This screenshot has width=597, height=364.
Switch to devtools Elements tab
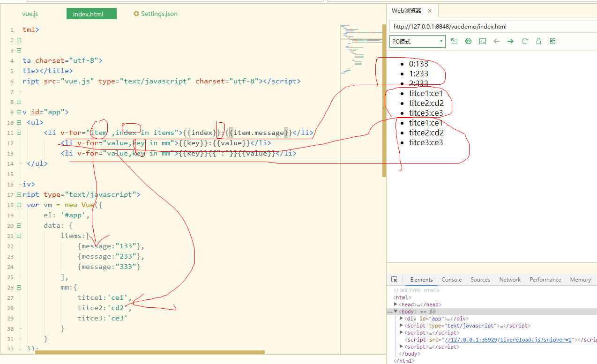[421, 280]
